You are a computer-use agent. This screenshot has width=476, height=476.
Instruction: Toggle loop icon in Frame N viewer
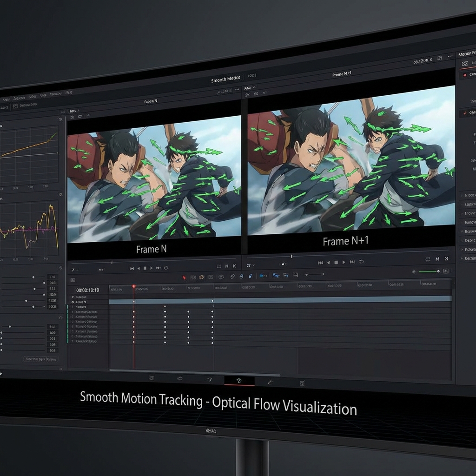point(166,268)
